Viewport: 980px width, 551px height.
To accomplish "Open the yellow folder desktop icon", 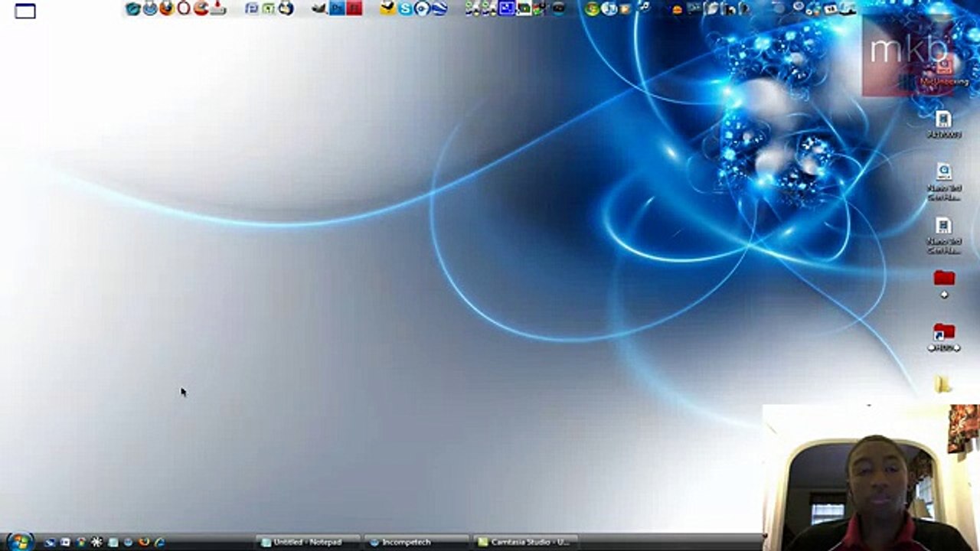I will coord(943,383).
